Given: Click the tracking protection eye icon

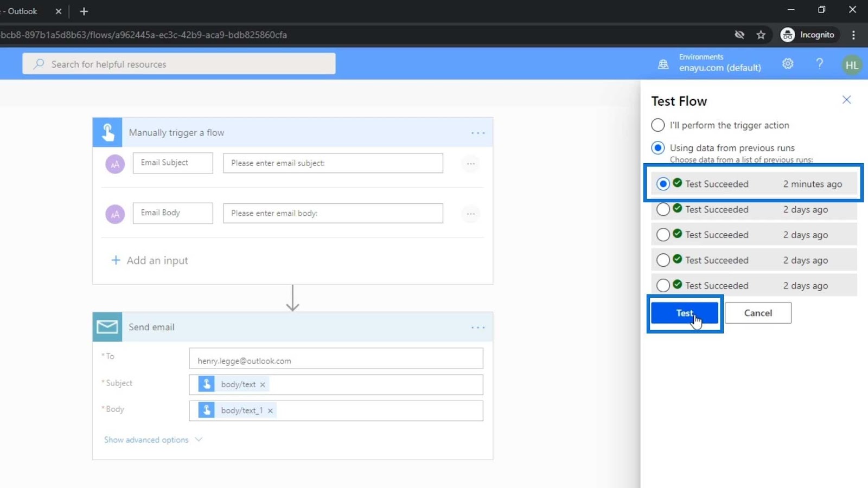Looking at the screenshot, I should pyautogui.click(x=739, y=35).
